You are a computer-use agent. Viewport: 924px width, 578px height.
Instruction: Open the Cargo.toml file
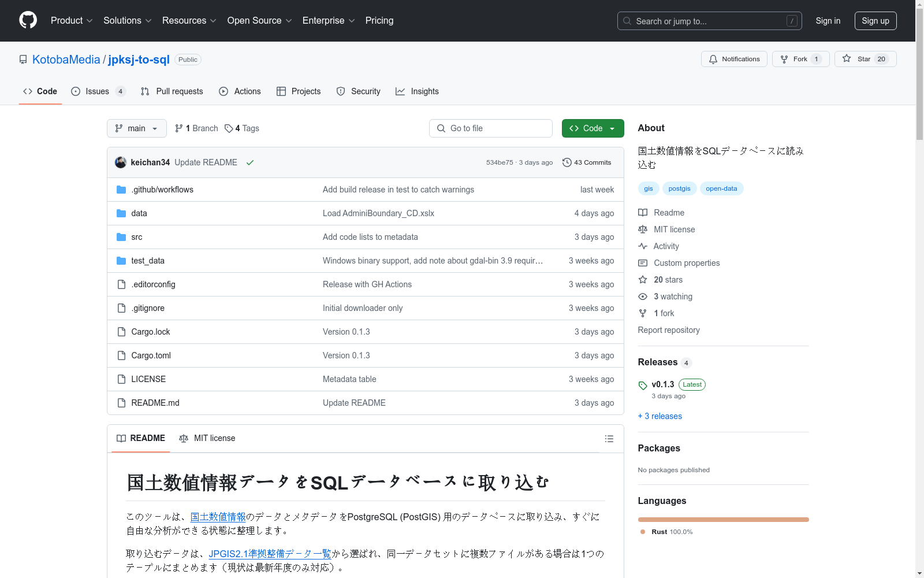151,355
